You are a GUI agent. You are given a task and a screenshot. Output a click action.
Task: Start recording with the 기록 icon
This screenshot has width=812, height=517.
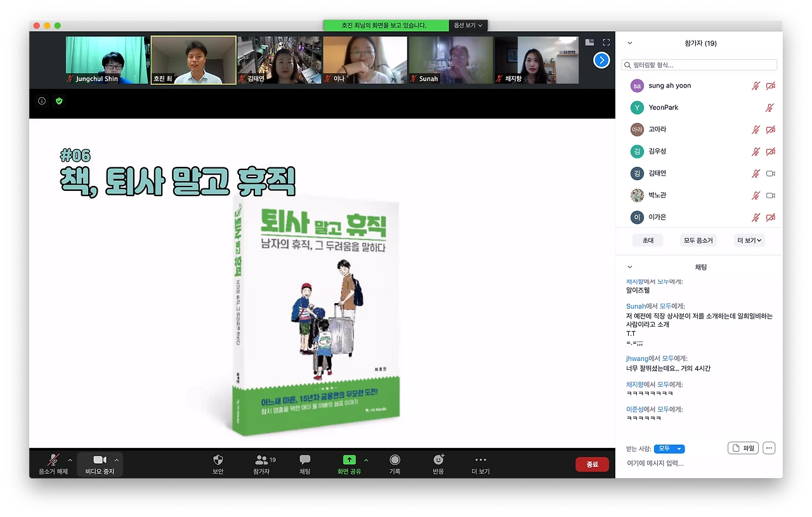[x=395, y=464]
